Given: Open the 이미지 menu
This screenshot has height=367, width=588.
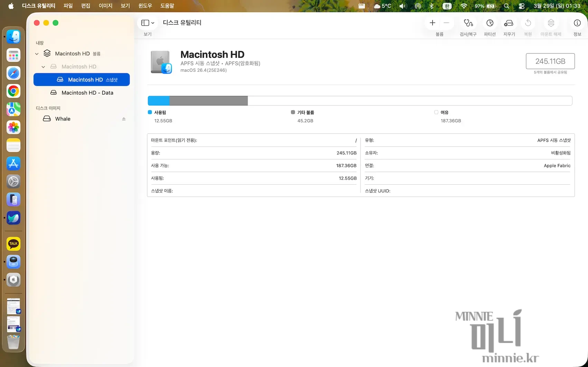Looking at the screenshot, I should tap(105, 6).
